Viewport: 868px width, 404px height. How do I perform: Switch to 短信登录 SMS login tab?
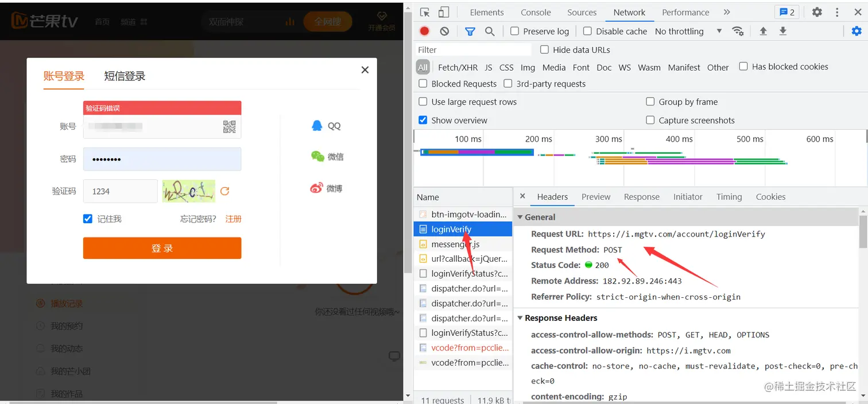tap(125, 76)
